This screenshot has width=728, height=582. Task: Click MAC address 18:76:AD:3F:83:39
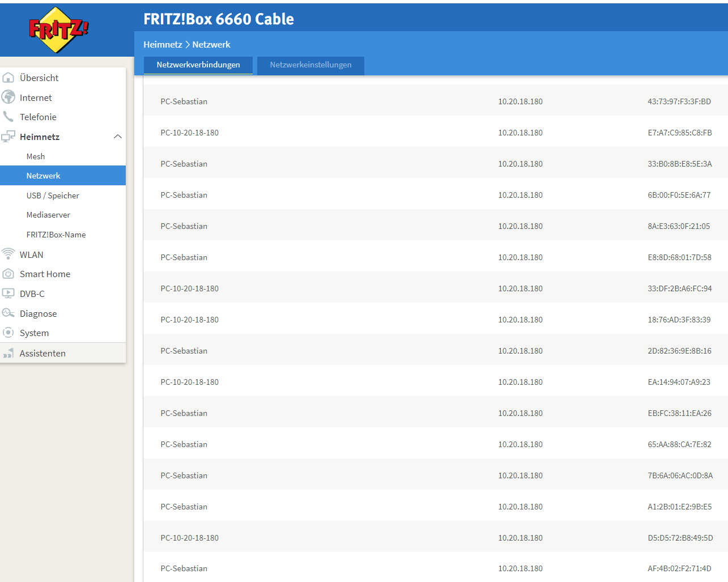[679, 320]
